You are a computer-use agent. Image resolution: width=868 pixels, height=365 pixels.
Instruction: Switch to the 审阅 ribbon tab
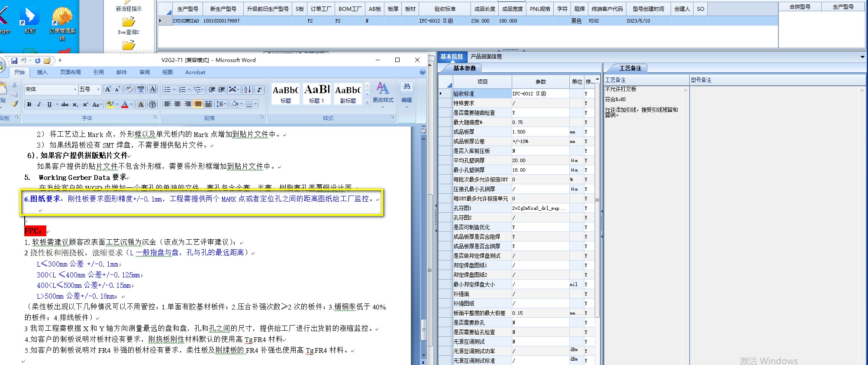tap(144, 72)
